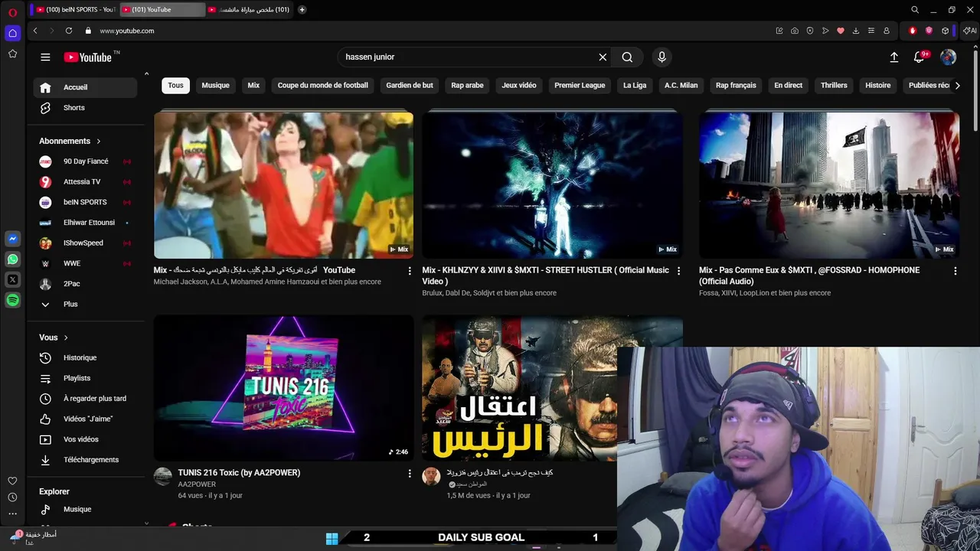Open options for TUNIS 216 Toxic video

409,474
